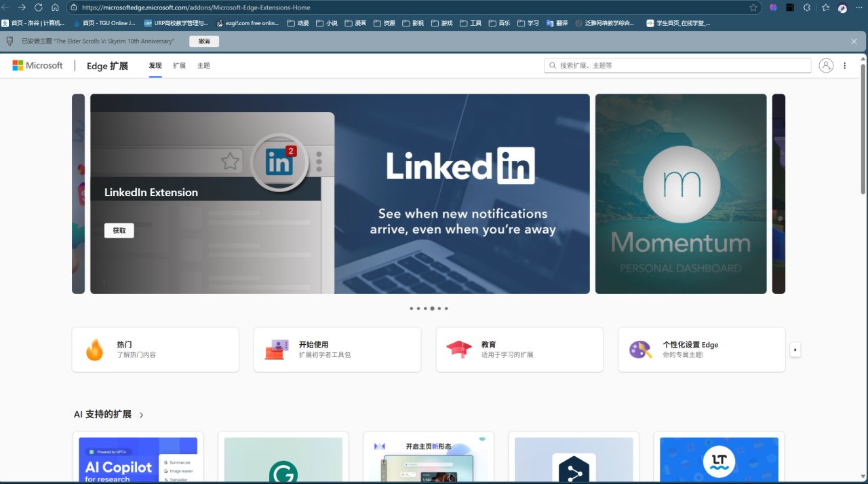
Task: Open the green G Grammarly extension tile
Action: [283, 458]
